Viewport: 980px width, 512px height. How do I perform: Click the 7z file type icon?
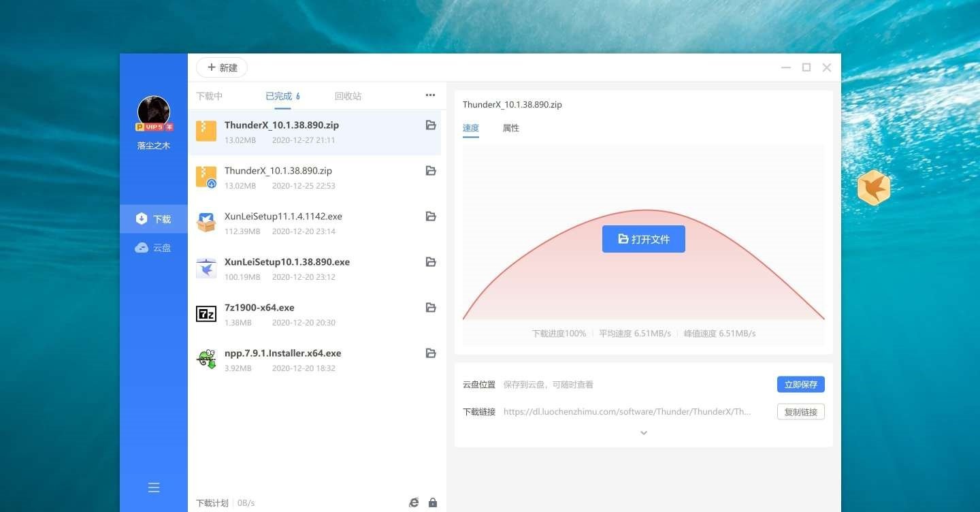[206, 314]
